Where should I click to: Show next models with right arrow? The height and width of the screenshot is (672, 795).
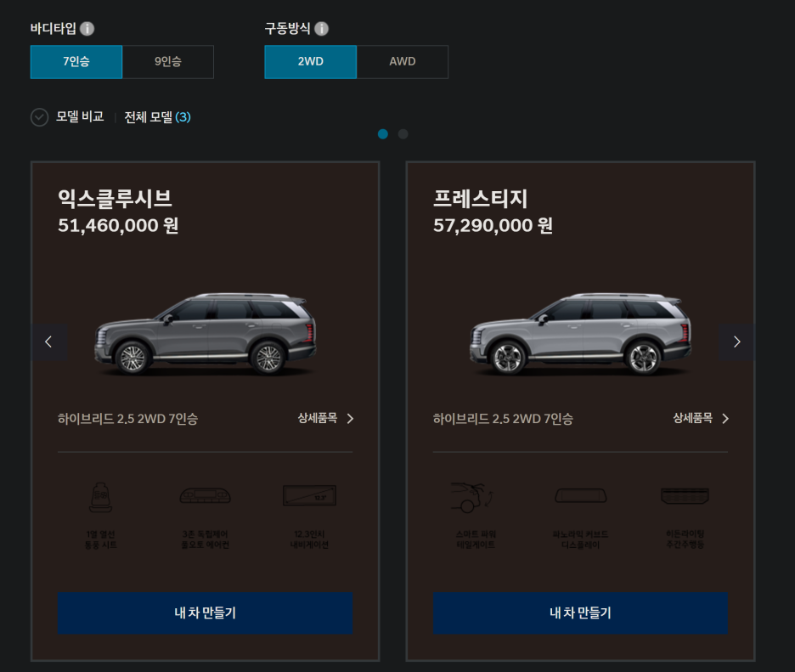point(736,342)
